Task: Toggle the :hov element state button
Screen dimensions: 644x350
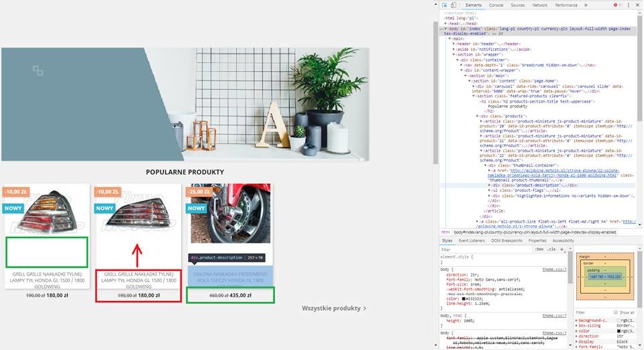Action: coord(539,249)
